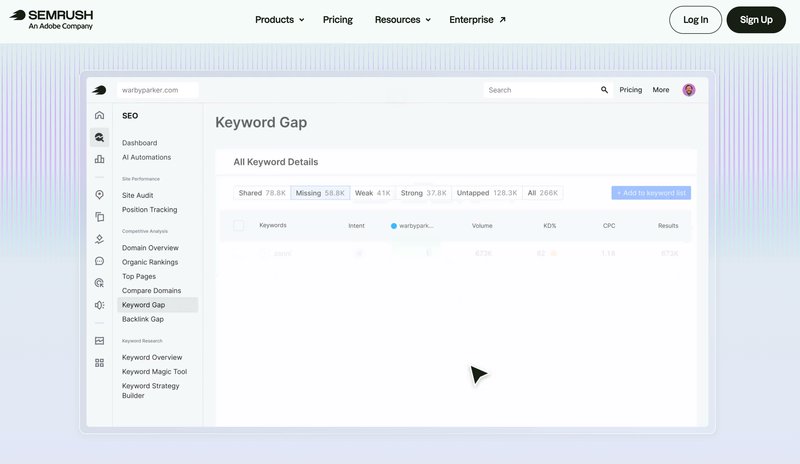The width and height of the screenshot is (800, 464).
Task: Switch to the Untapped keywords tab
Action: pyautogui.click(x=487, y=193)
